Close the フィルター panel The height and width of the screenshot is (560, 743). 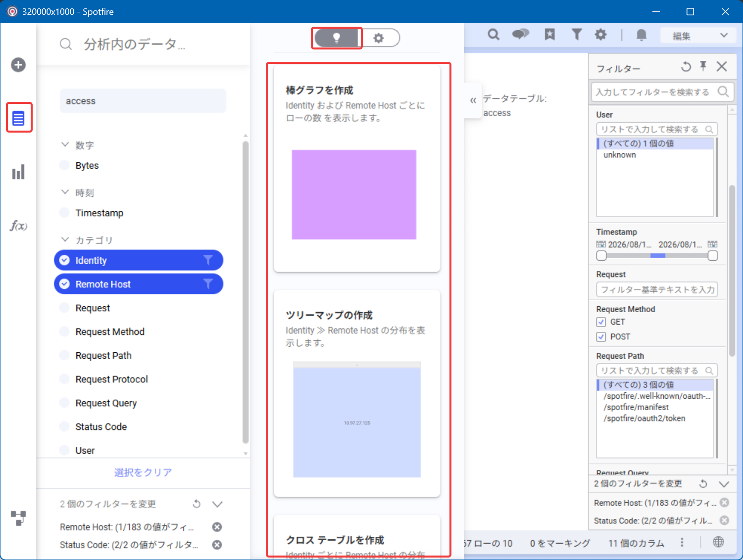coord(722,66)
